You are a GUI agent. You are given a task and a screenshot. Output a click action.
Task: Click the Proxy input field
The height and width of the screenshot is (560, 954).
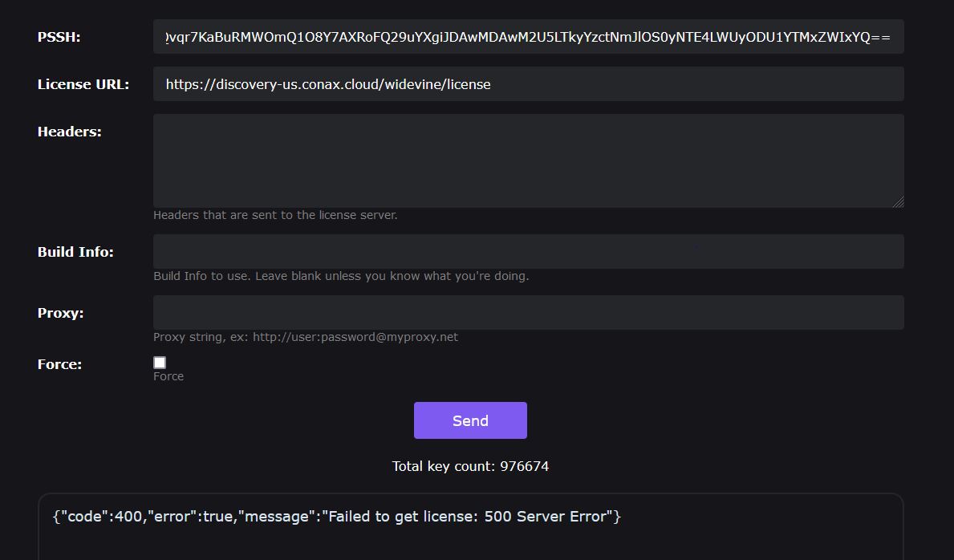point(528,313)
